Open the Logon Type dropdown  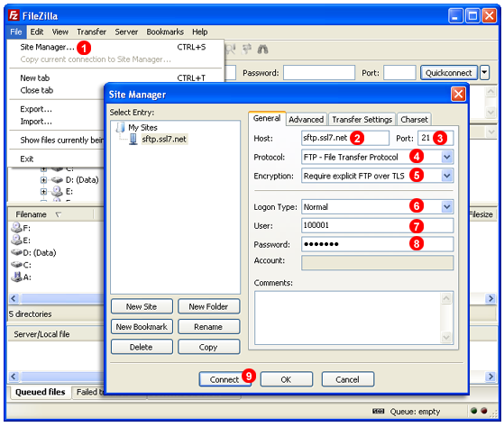447,207
